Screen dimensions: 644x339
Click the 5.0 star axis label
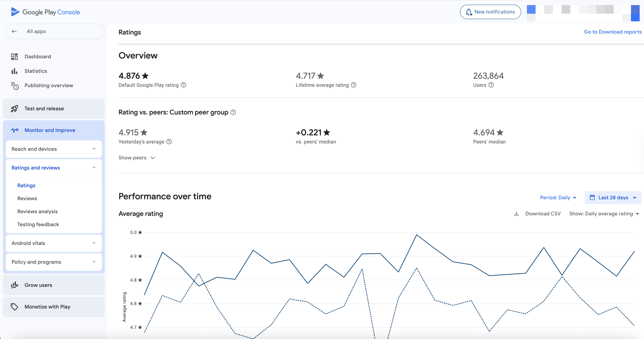click(136, 232)
